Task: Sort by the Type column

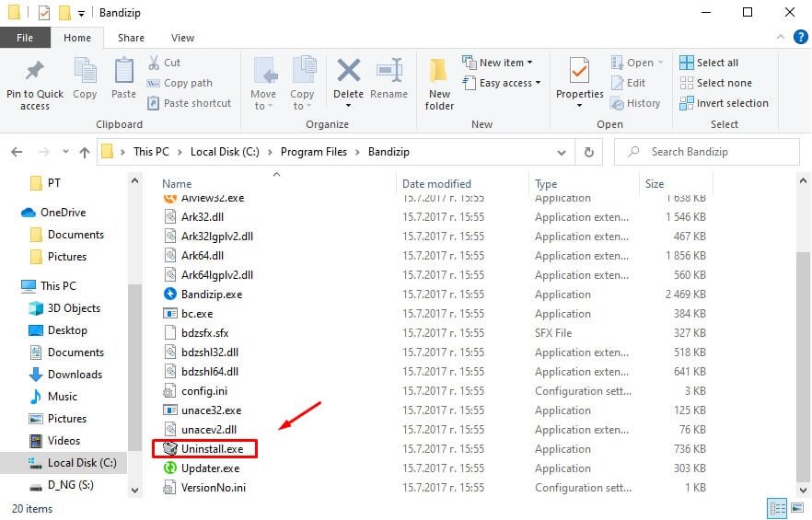Action: [x=546, y=184]
